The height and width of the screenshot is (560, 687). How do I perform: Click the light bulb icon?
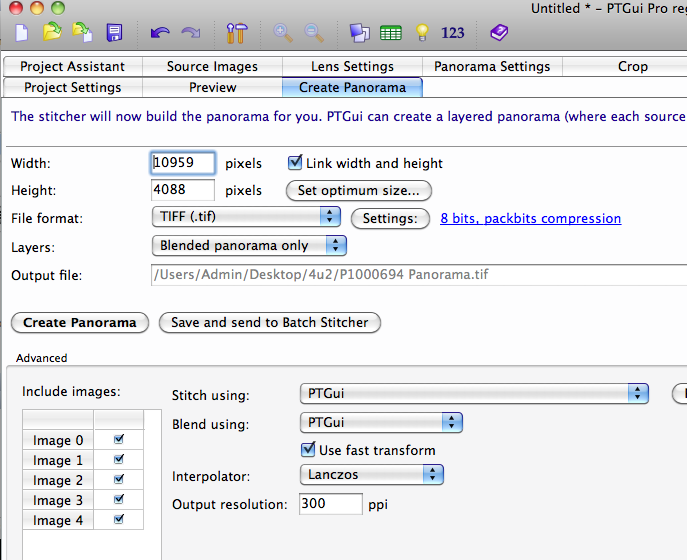422,33
